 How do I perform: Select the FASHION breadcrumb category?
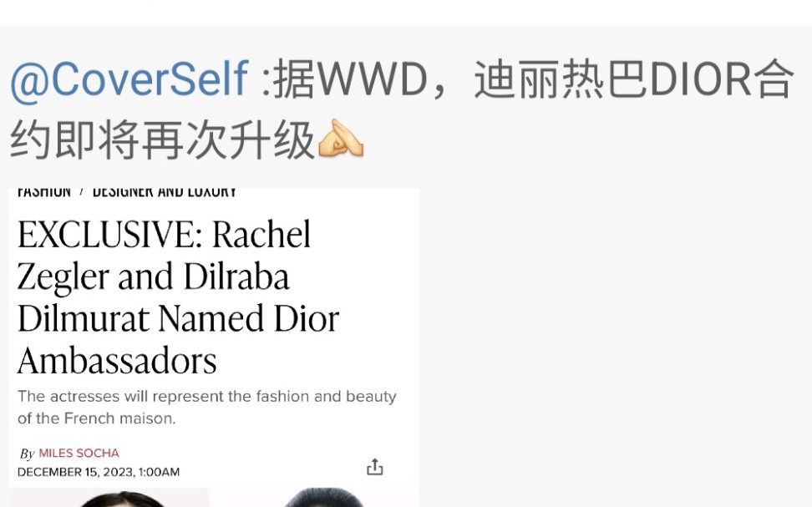44,191
